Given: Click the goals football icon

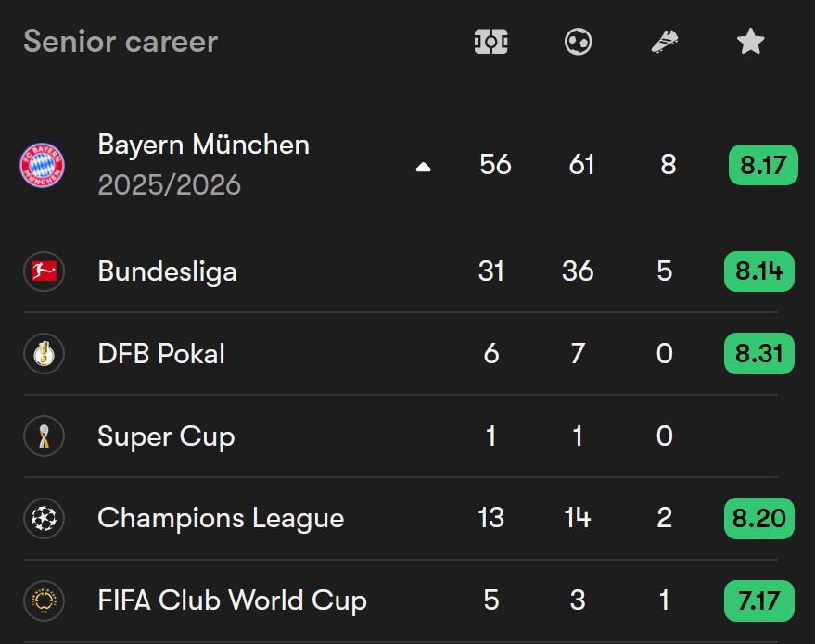Looking at the screenshot, I should (x=578, y=42).
